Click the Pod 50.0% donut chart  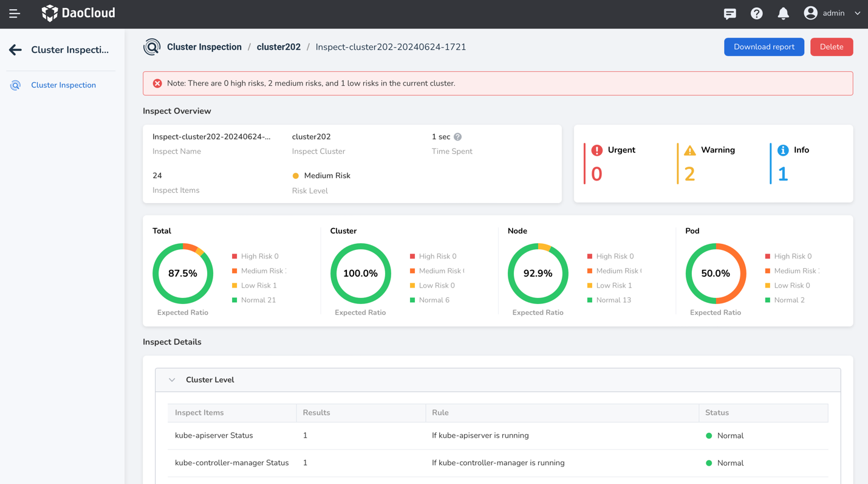716,274
